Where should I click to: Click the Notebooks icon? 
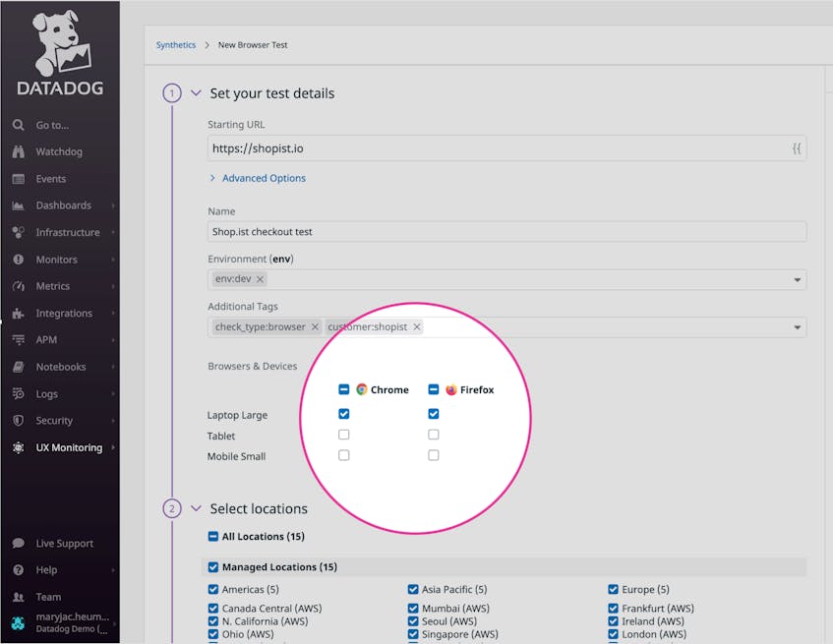18,367
